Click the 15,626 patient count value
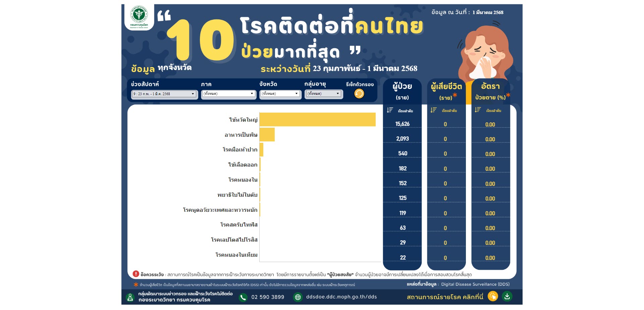This screenshot has height=310, width=644. (x=402, y=124)
